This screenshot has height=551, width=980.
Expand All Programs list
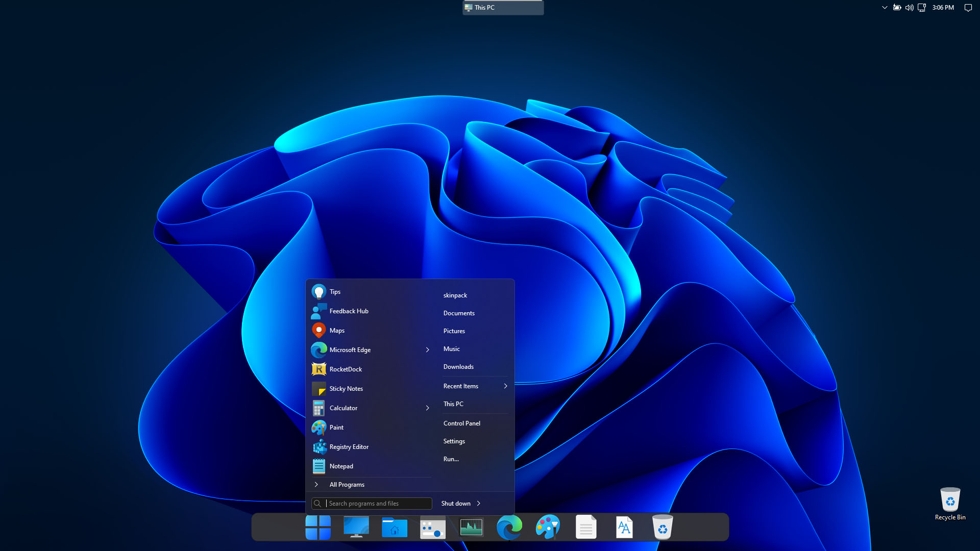tap(347, 485)
